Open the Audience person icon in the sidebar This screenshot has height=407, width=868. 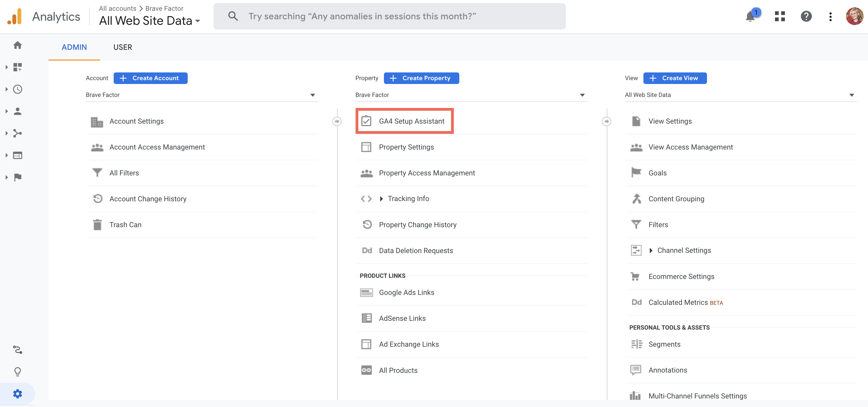click(18, 111)
